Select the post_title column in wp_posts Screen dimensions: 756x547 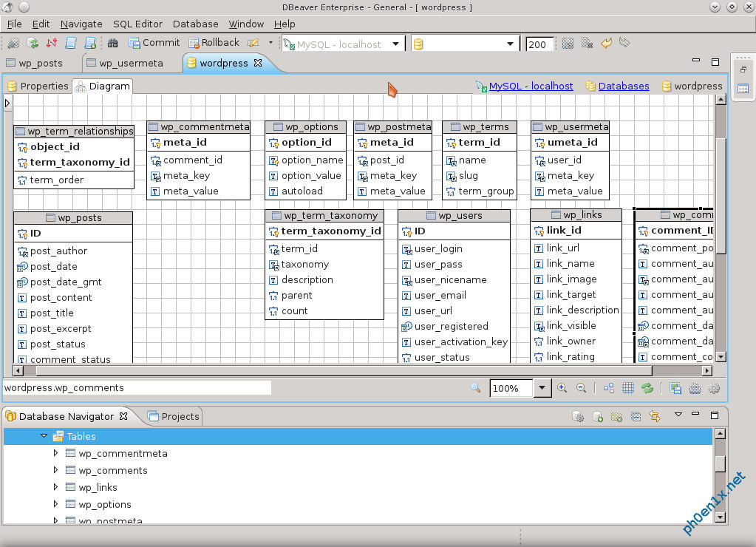[x=52, y=313]
